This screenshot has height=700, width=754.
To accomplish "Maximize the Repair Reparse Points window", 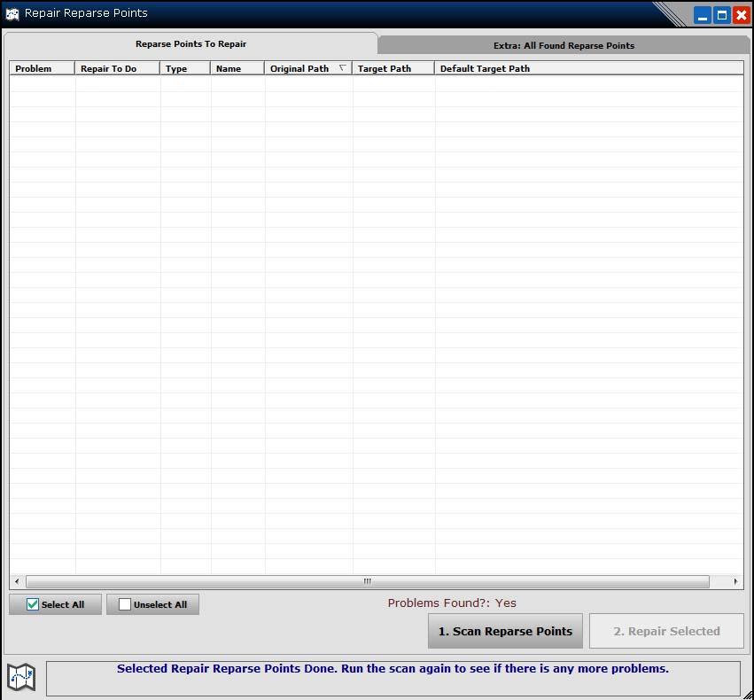I will [722, 15].
